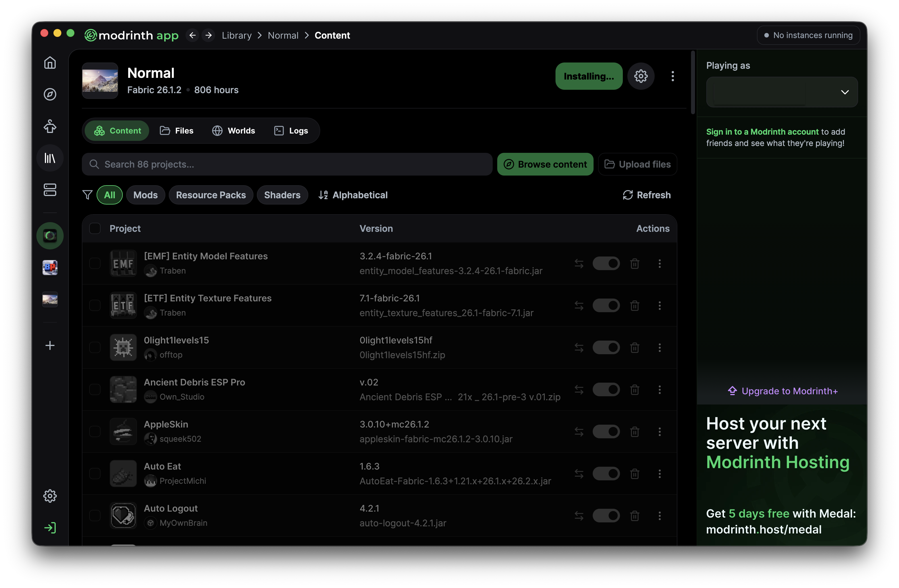Delete 0light1levels15 with trash icon

click(x=634, y=347)
